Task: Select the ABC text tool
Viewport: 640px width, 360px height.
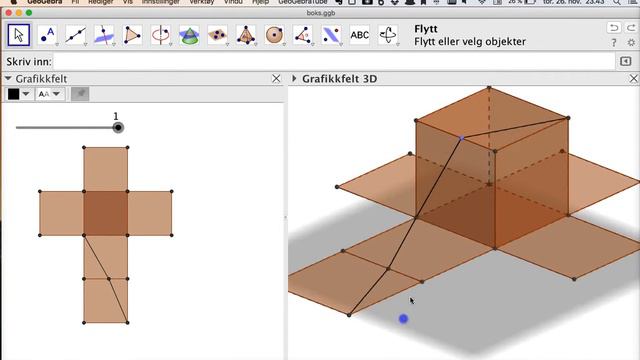Action: (360, 35)
